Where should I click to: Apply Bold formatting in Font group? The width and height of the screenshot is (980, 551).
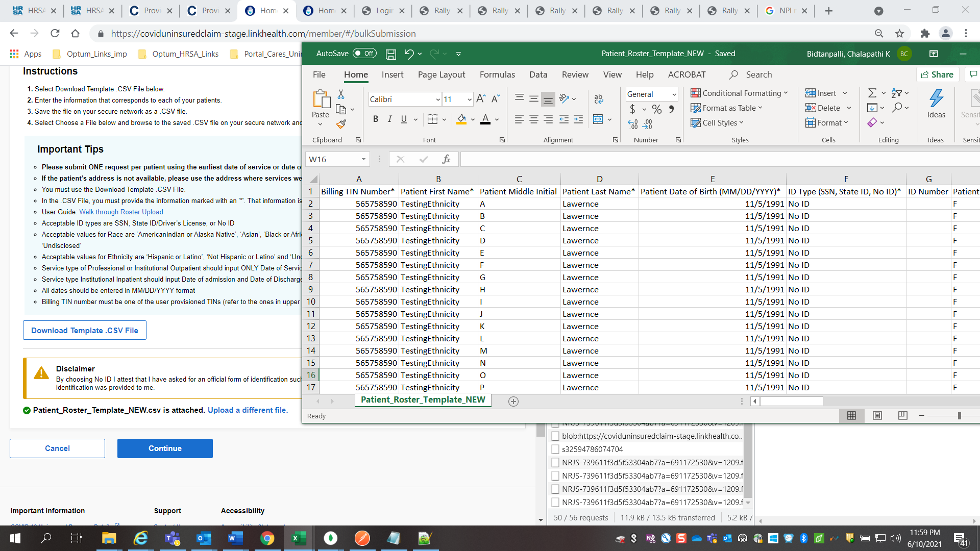coord(376,119)
